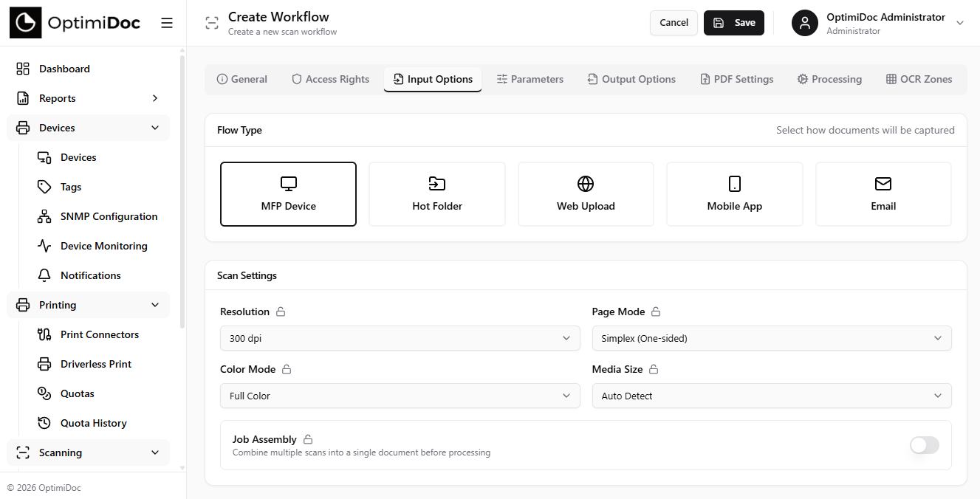Open SNMP Configuration page link

click(x=109, y=216)
